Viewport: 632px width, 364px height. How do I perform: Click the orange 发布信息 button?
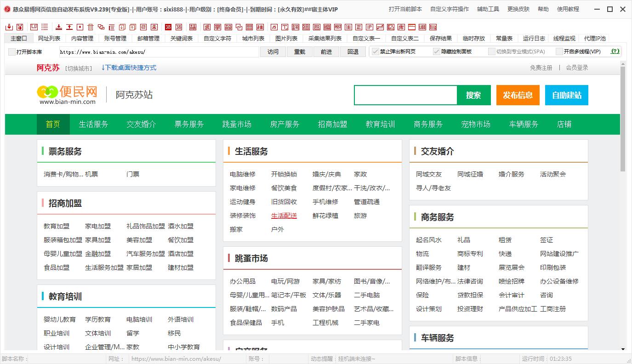coord(518,95)
